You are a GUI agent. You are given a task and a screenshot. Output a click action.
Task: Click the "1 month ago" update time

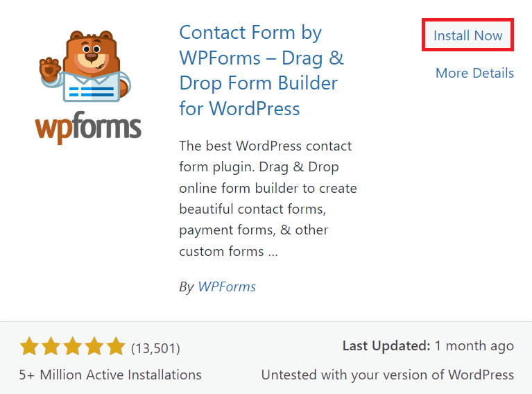(x=474, y=345)
